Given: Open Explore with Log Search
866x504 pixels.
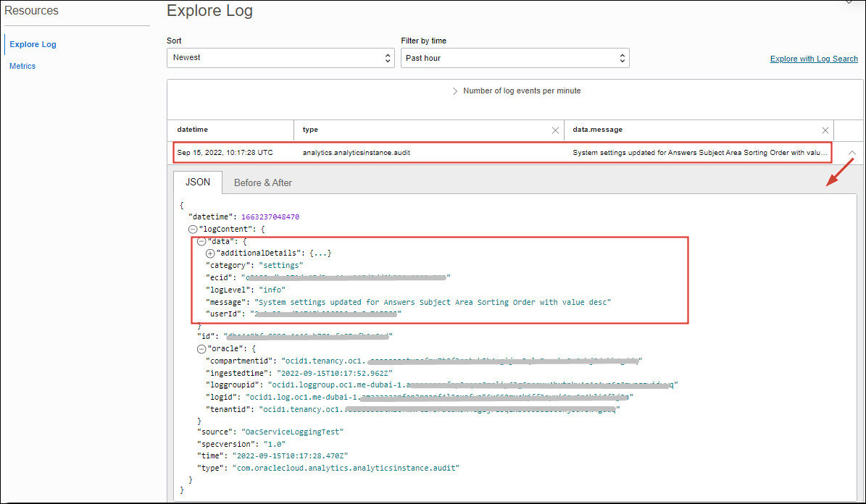Looking at the screenshot, I should click(813, 59).
